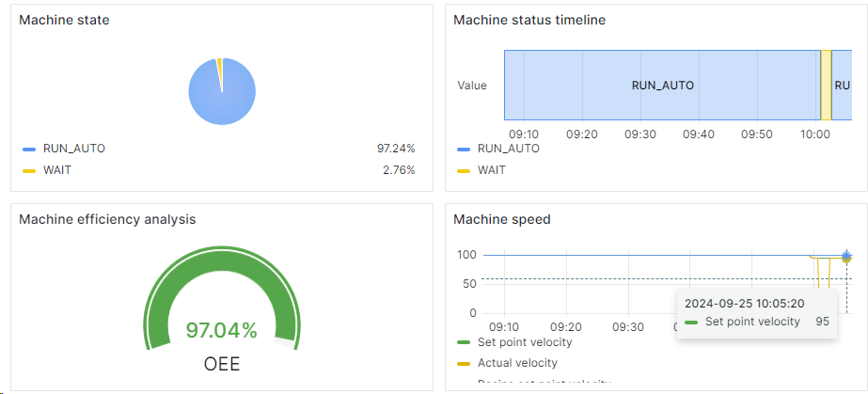
Task: Click yellow WAIT color swatch in Machine state legend
Action: (x=29, y=170)
